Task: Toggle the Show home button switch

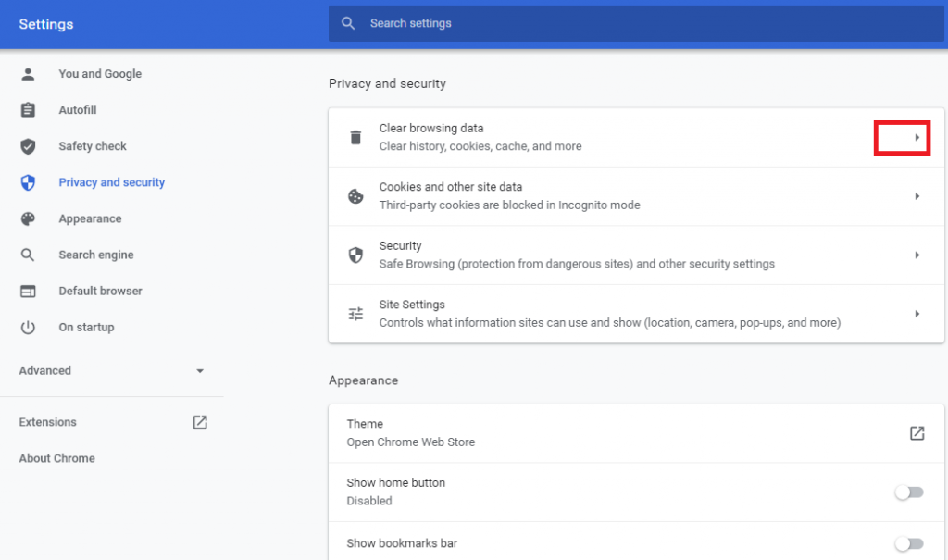Action: pyautogui.click(x=908, y=492)
